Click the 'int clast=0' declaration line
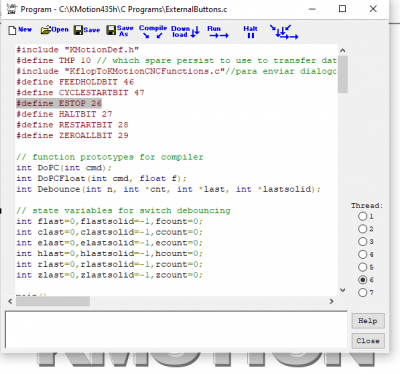 [x=109, y=232]
